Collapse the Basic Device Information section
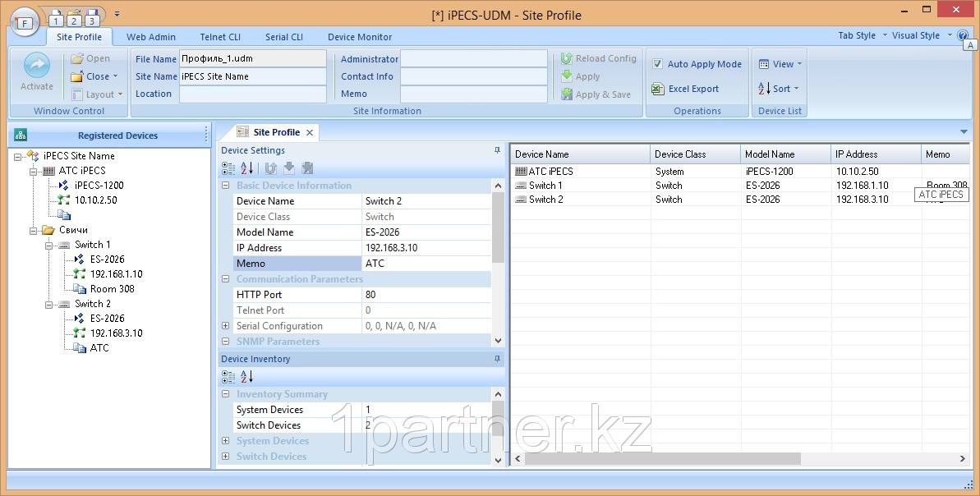Image resolution: width=980 pixels, height=496 pixels. coord(226,186)
